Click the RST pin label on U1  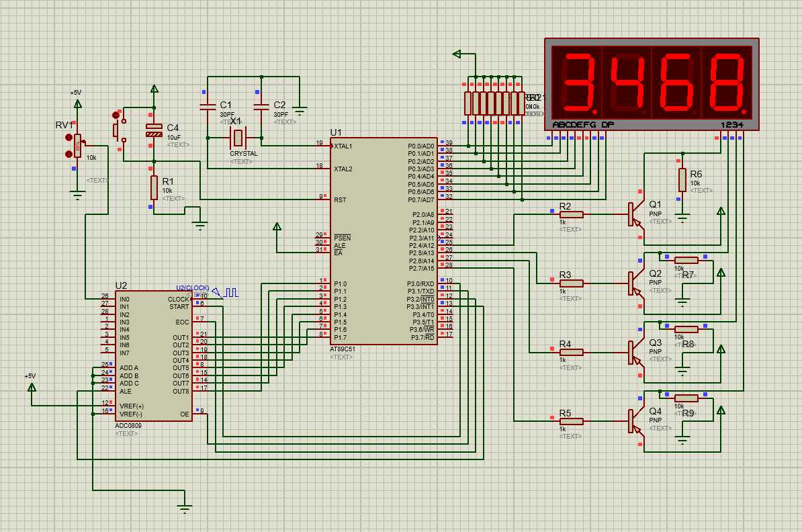(x=340, y=200)
